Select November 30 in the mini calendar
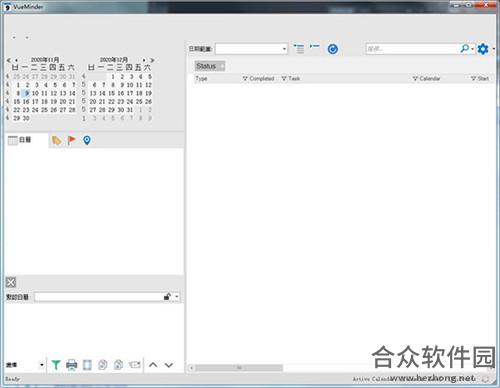 click(x=26, y=118)
